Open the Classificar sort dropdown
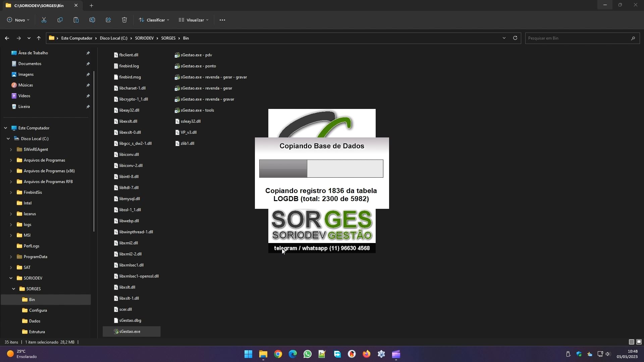Screen dimensions: 644x362 [154, 20]
